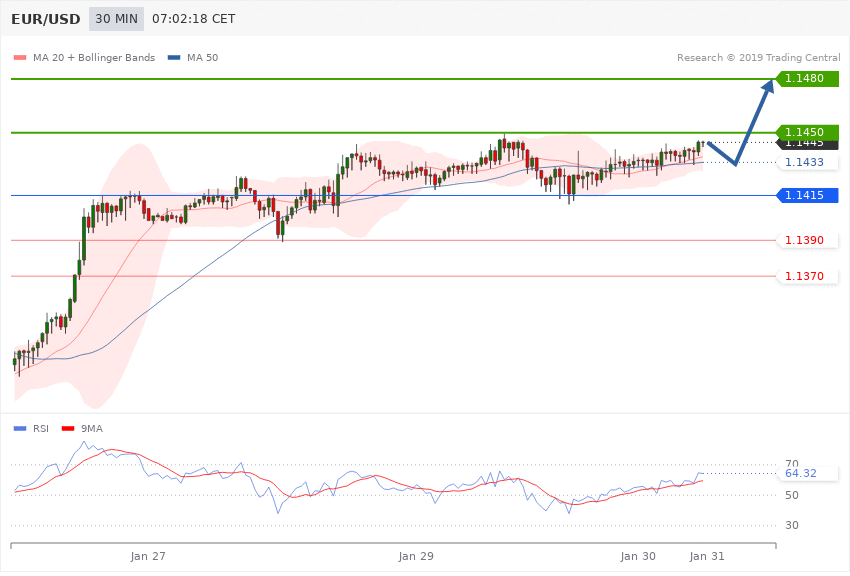Select the 30 MIN timeframe badge
The image size is (850, 576).
pos(117,19)
